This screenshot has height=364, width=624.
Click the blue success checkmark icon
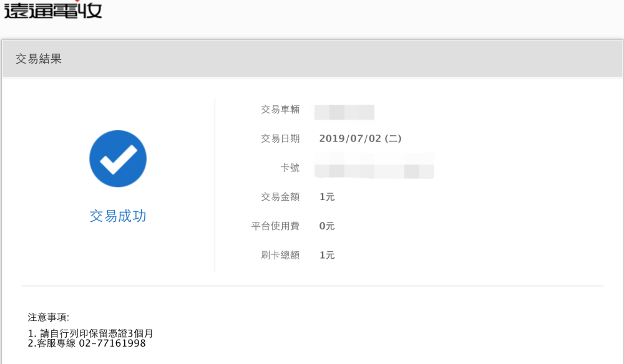(x=118, y=159)
